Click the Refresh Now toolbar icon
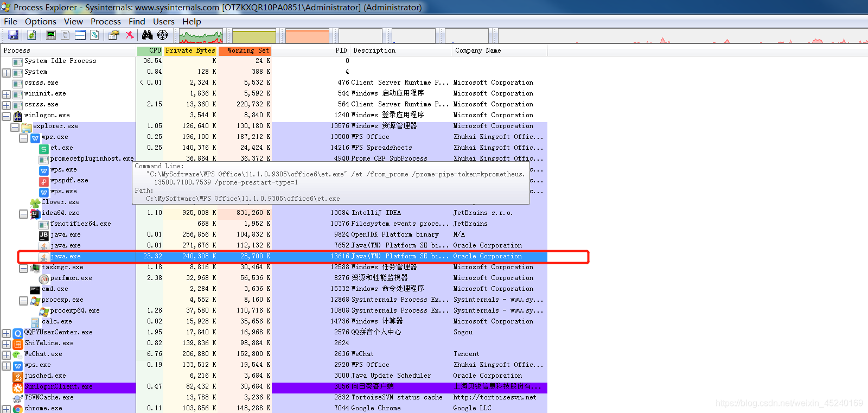The width and height of the screenshot is (868, 413). 31,35
